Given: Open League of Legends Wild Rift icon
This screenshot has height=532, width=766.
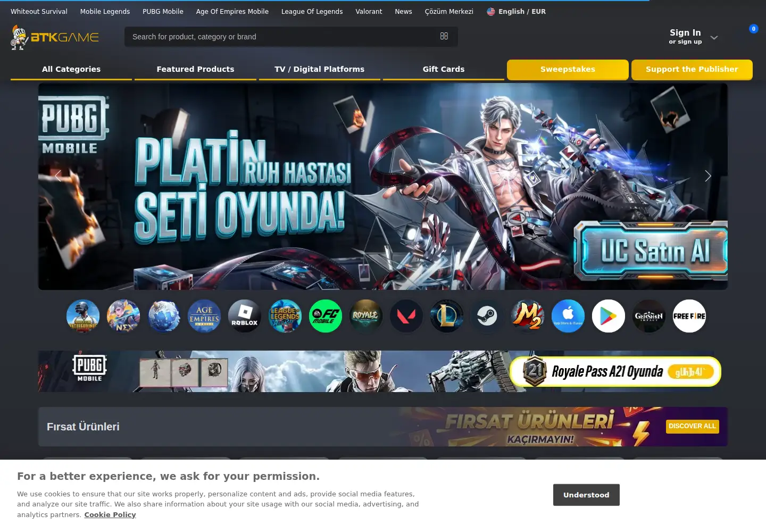Looking at the screenshot, I should 285,316.
